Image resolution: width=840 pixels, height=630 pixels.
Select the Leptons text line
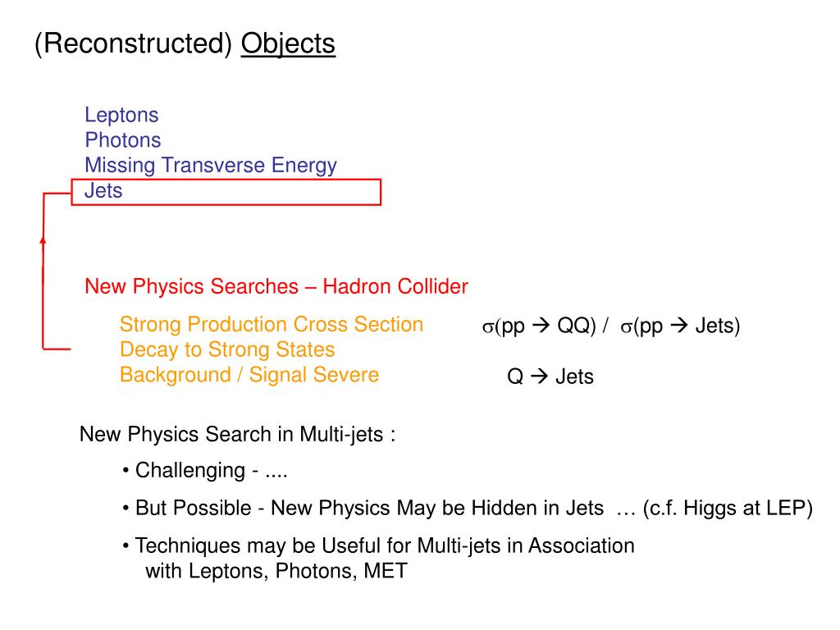click(x=121, y=115)
